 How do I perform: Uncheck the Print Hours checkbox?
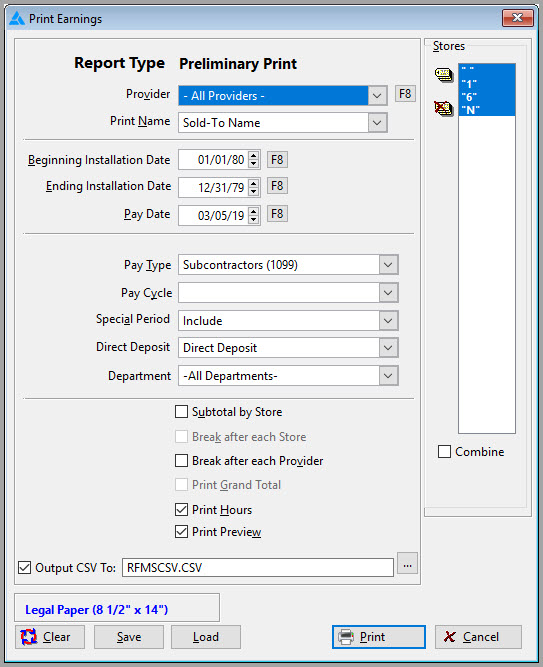tap(181, 510)
